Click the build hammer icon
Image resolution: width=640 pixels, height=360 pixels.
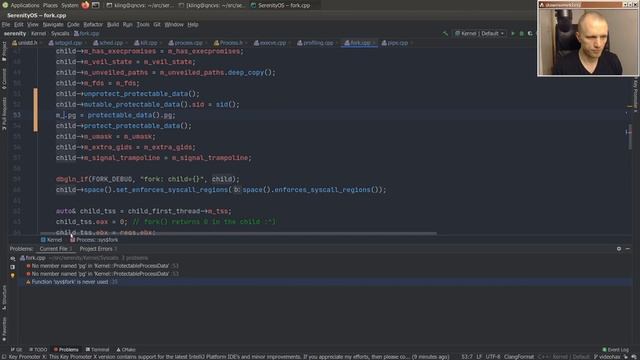tap(445, 33)
